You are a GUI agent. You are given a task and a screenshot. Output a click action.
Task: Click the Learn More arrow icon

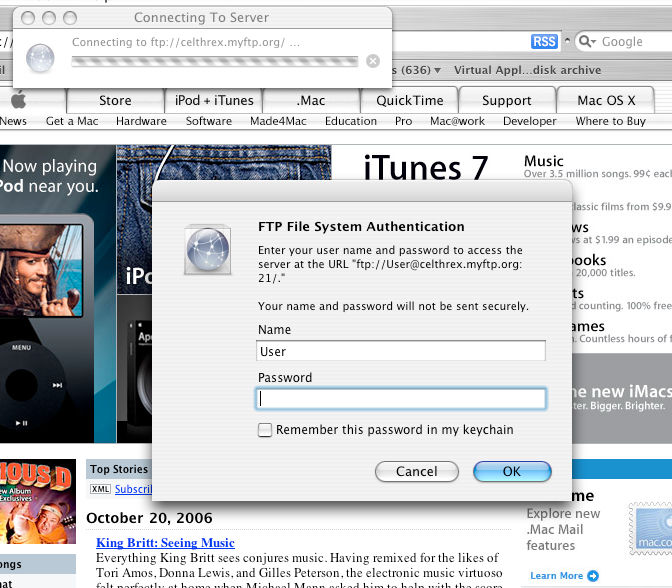tap(593, 576)
